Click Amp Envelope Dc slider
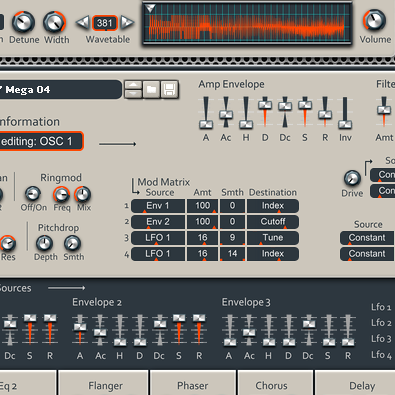The image size is (395, 395). tap(285, 113)
